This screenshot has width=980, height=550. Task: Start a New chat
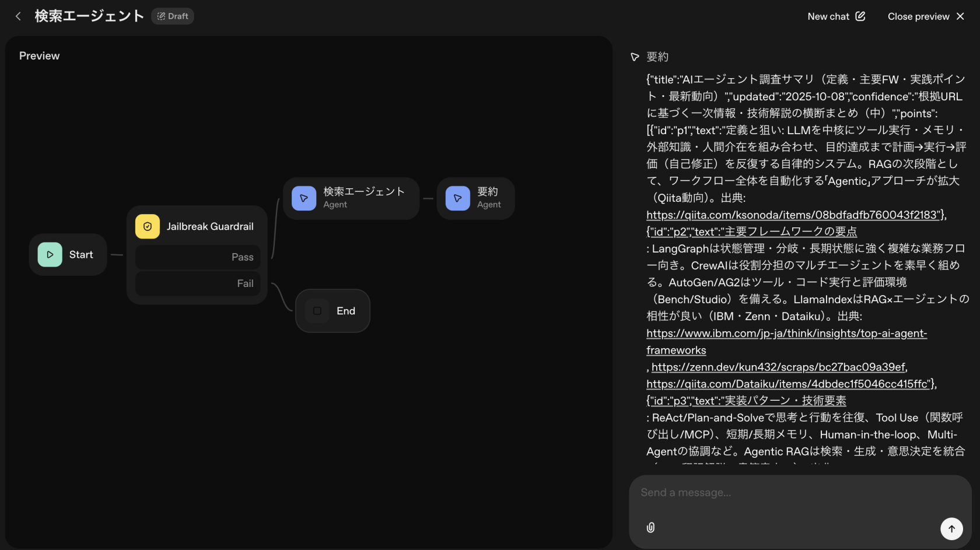point(836,16)
